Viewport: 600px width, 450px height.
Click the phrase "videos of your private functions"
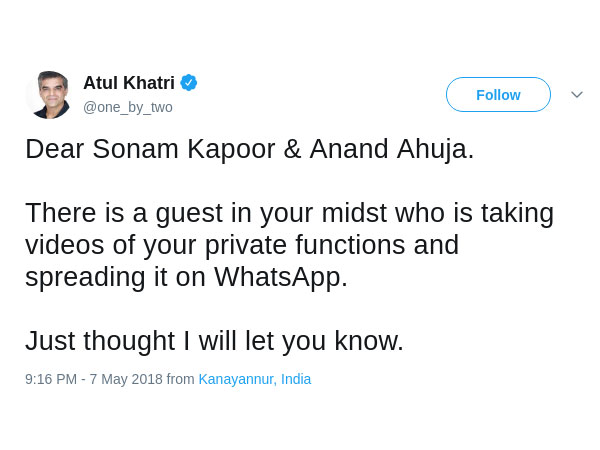point(242,245)
